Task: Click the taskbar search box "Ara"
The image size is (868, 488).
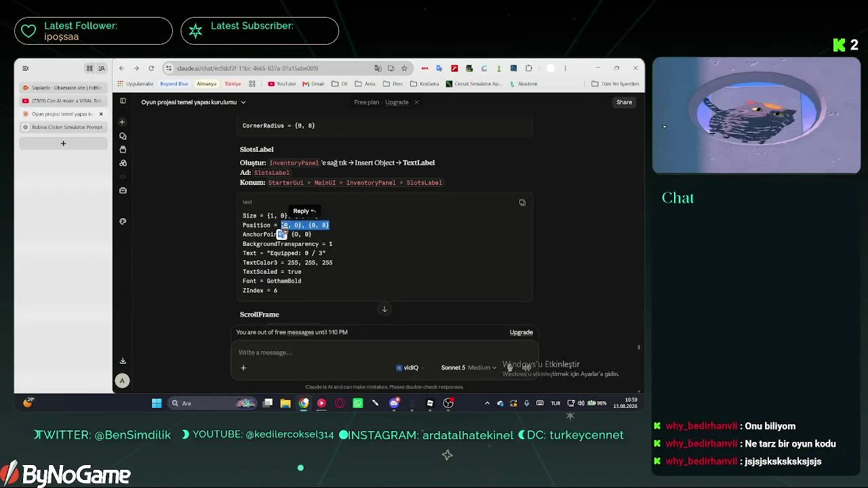Action: pyautogui.click(x=213, y=403)
